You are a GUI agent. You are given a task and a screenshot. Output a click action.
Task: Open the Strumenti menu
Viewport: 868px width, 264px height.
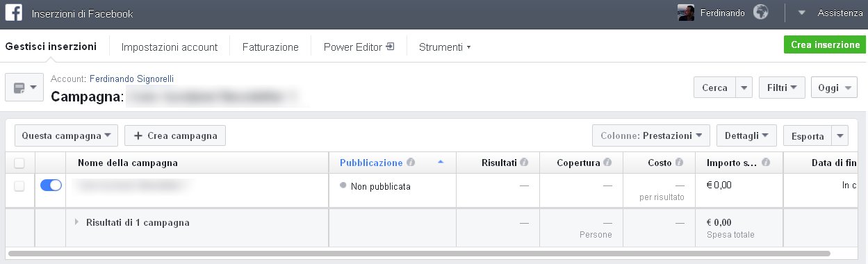[x=445, y=47]
